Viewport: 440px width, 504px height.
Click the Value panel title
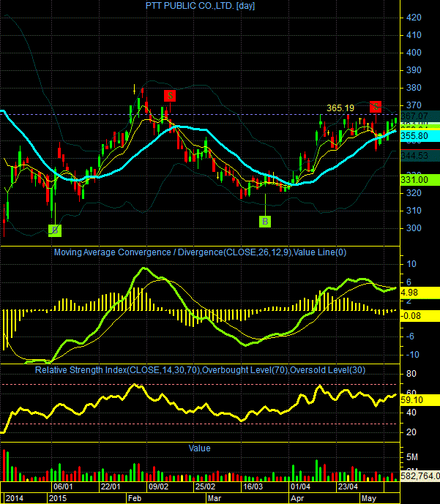coord(199,448)
